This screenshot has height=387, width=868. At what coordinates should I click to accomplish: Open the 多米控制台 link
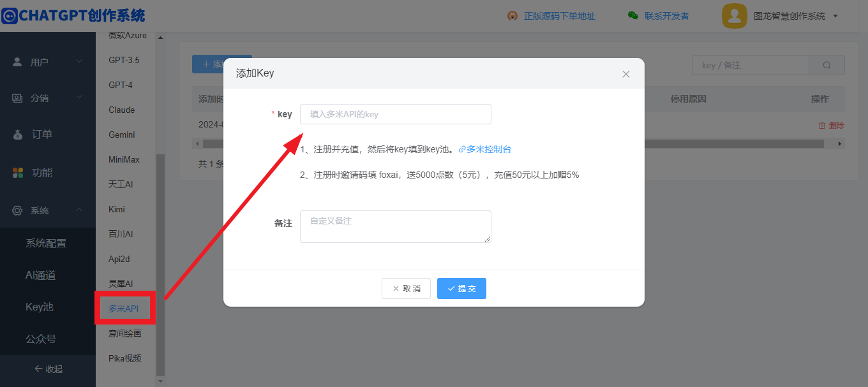pyautogui.click(x=489, y=150)
